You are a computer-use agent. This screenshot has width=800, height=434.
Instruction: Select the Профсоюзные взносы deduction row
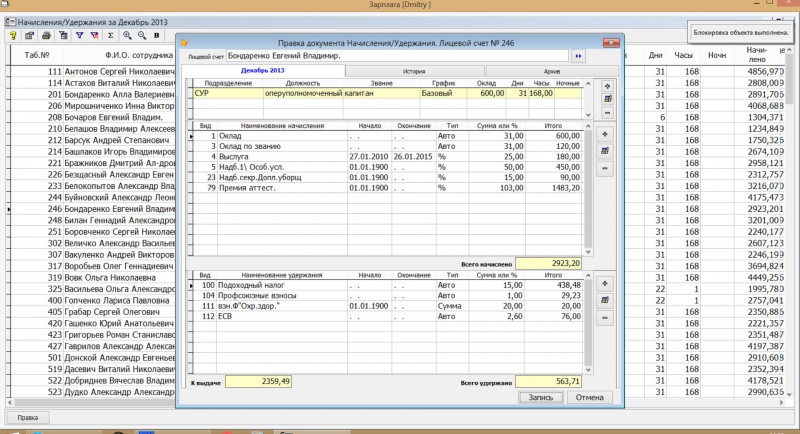388,295
